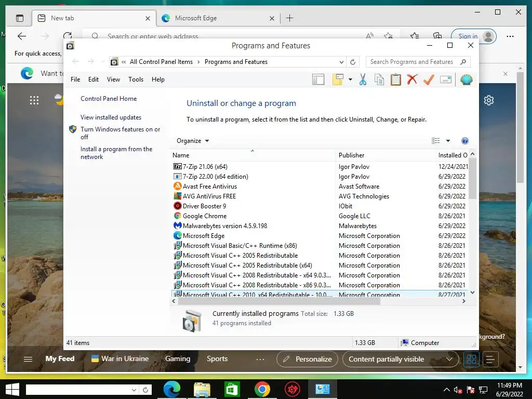The height and width of the screenshot is (399, 532).
Task: Switch to the Microsoft Edge browser tab
Action: pos(218,18)
